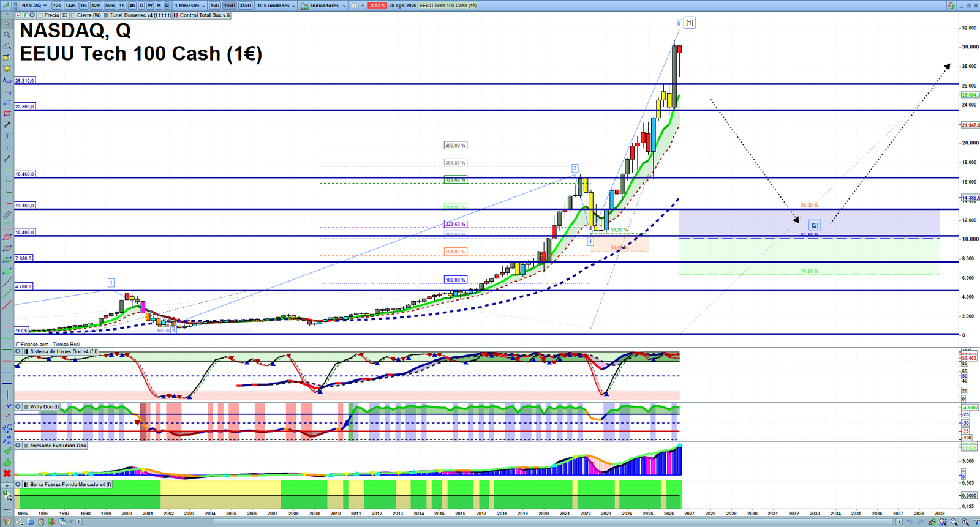This screenshot has height=527, width=980.
Task: Select the red rectangle drawing tool
Action: pyautogui.click(x=7, y=113)
